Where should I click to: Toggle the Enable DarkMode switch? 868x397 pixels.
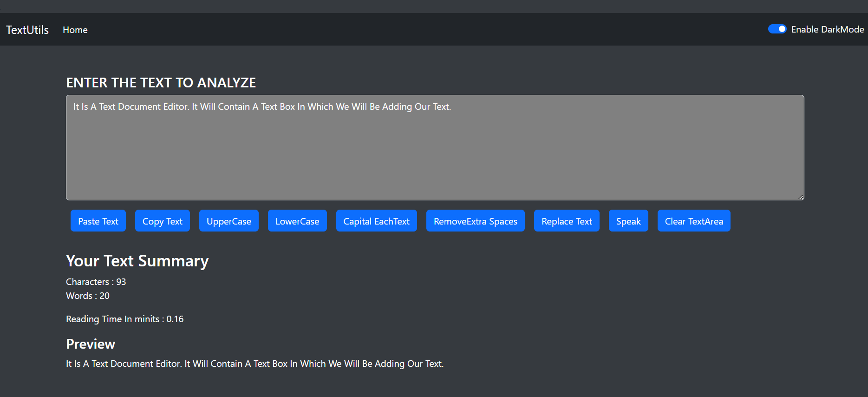point(777,29)
